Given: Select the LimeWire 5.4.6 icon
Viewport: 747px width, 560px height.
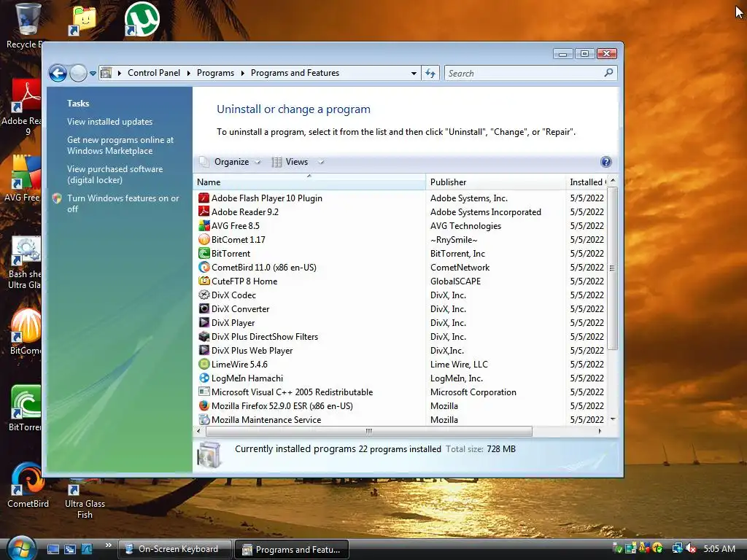Looking at the screenshot, I should 204,365.
